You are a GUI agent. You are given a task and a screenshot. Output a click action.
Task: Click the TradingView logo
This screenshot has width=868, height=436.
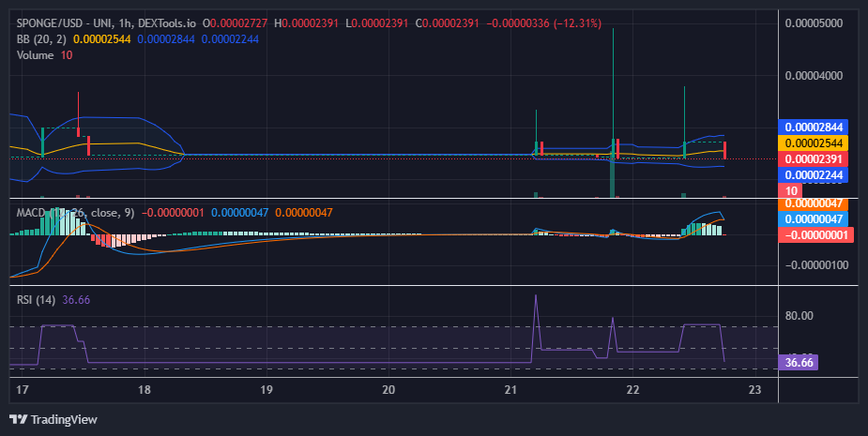[x=53, y=419]
